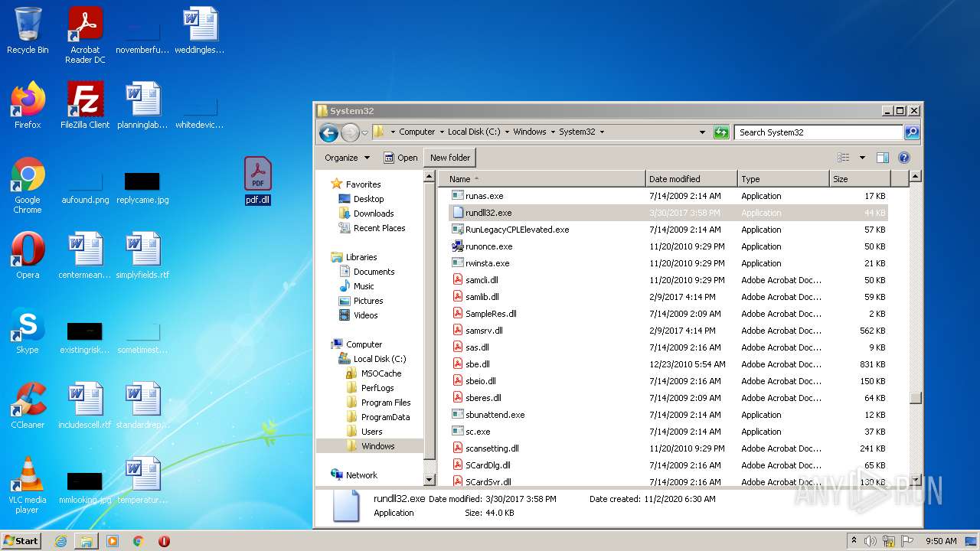The image size is (980, 551).
Task: Click Chrome icon in the taskbar
Action: tap(139, 541)
